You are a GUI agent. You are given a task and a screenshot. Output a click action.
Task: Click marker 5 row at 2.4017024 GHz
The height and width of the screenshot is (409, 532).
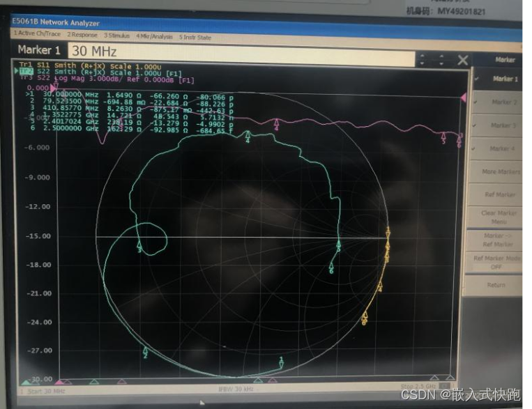click(131, 123)
